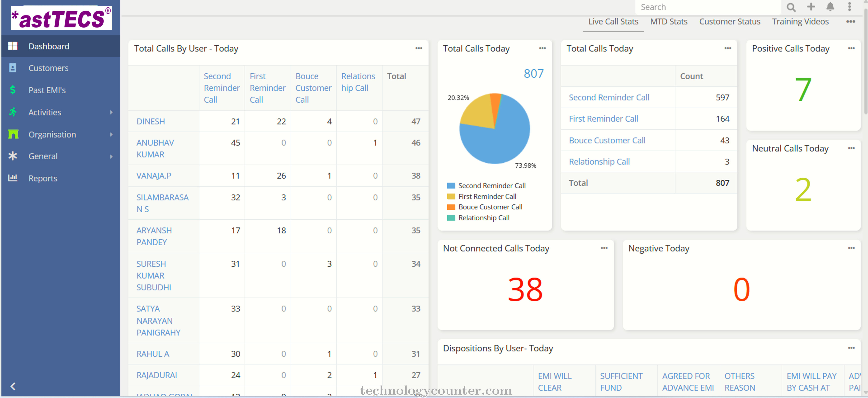Open ANUBHAV KUMAR user link
Screen dimensions: 868x398
[155, 148]
